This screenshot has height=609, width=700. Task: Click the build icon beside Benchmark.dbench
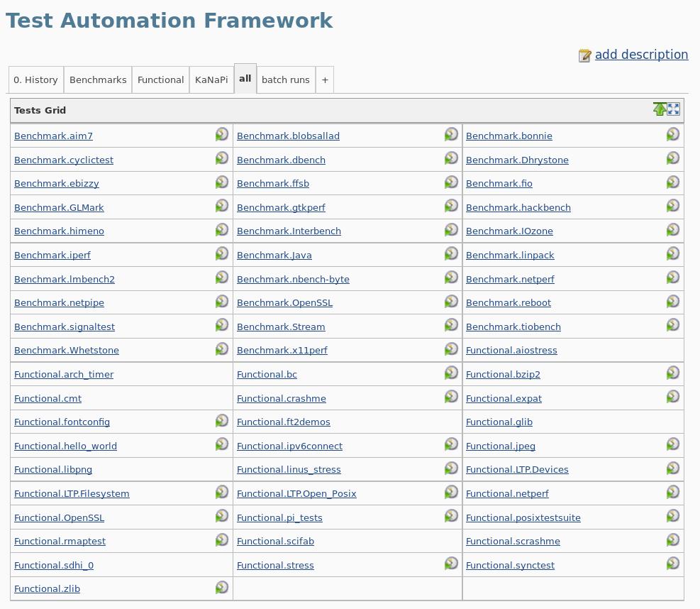click(451, 158)
